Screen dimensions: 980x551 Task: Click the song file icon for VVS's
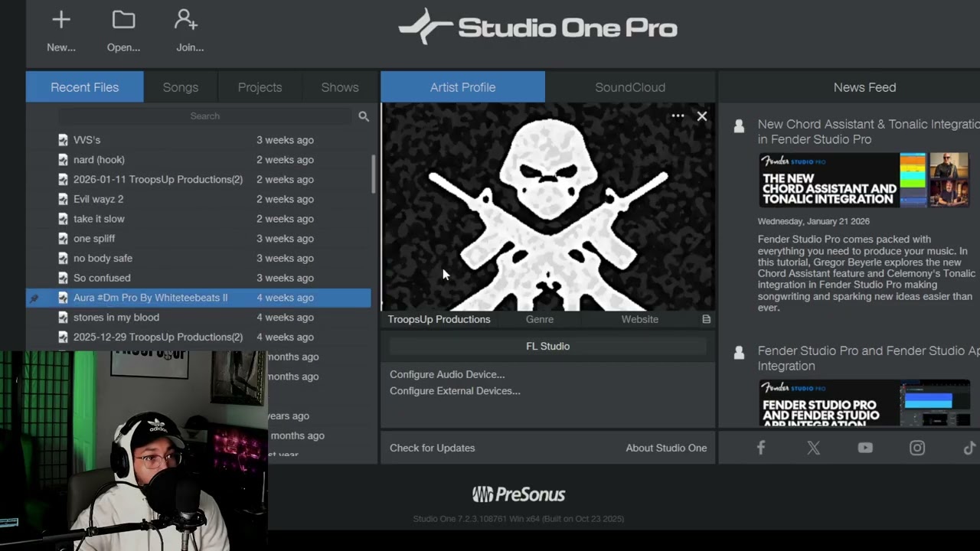[64, 140]
